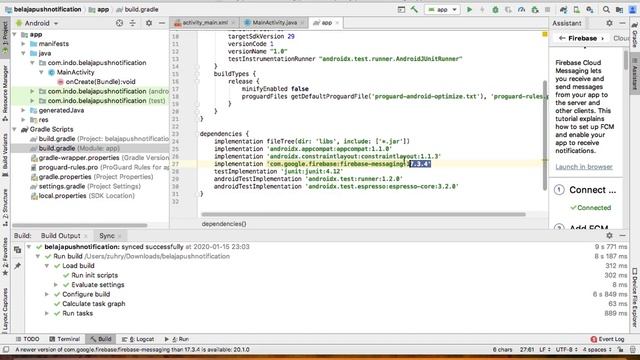The height and width of the screenshot is (360, 640).
Task: Collapse the app module tree node
Action: [x=15, y=34]
